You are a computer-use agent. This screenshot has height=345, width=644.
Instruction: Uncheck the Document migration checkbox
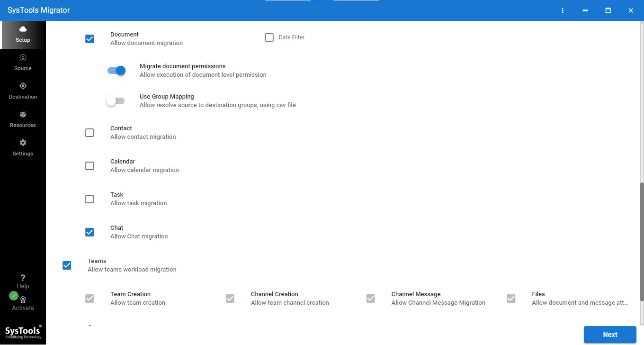[x=89, y=39]
